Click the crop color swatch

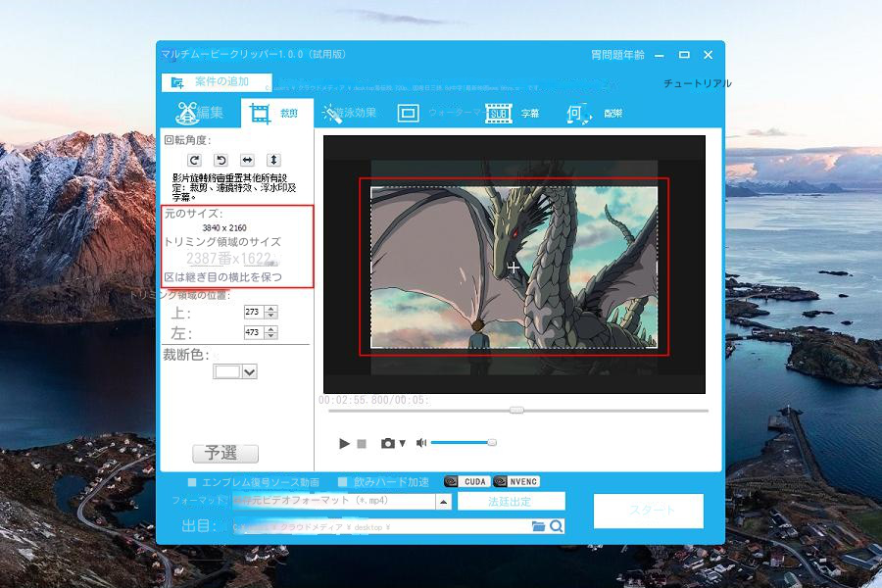click(227, 372)
